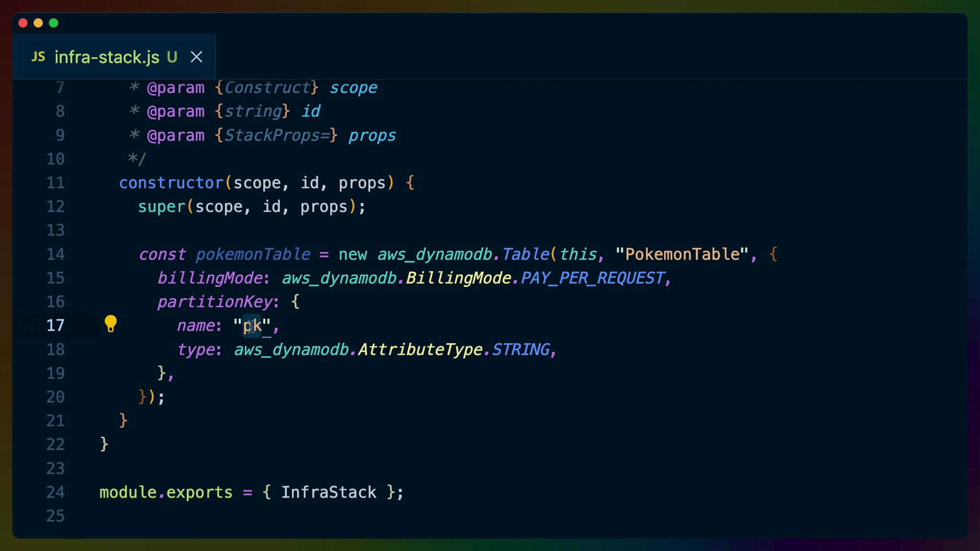This screenshot has height=551, width=980.
Task: Click "STRING" constant on line 18
Action: pos(521,350)
